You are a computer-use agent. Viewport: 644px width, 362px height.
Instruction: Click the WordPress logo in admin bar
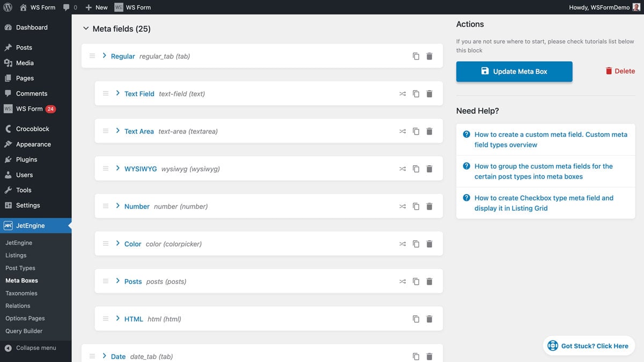(x=7, y=7)
